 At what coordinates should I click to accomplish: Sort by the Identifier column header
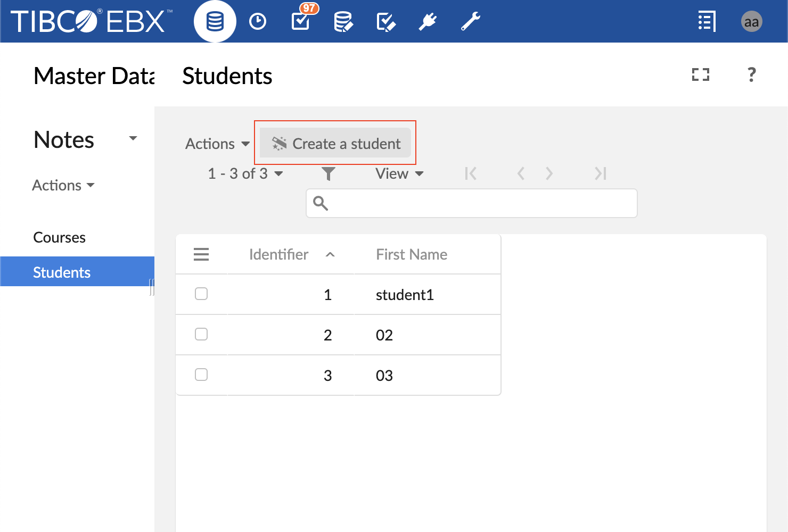pos(278,254)
